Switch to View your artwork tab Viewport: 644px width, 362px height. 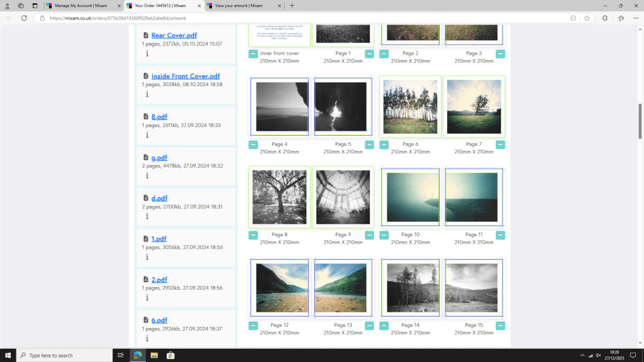tap(238, 6)
